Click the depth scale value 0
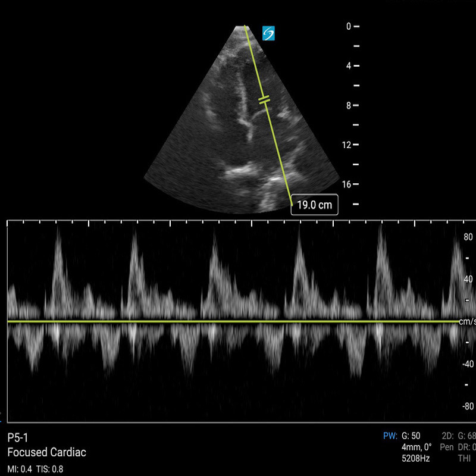476x476 pixels. (x=349, y=26)
